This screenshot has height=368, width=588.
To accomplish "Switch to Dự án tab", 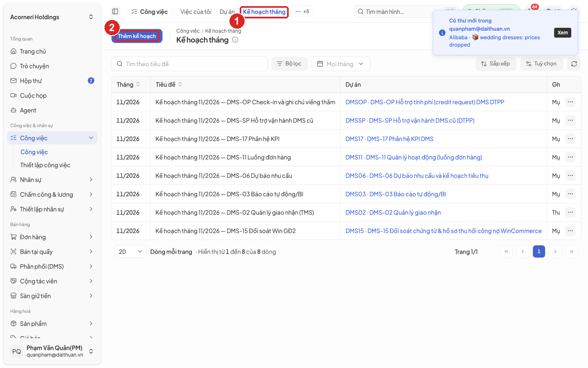I will click(227, 12).
